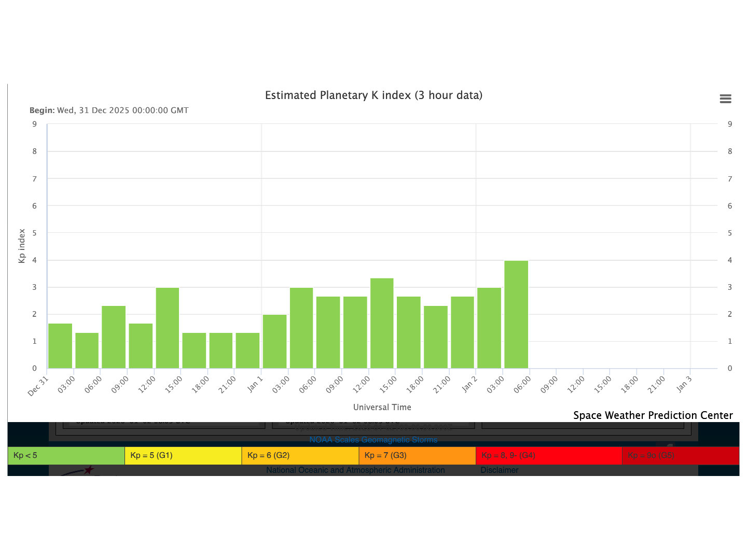Click the bar starting at Jan 1 12:00

click(x=382, y=323)
